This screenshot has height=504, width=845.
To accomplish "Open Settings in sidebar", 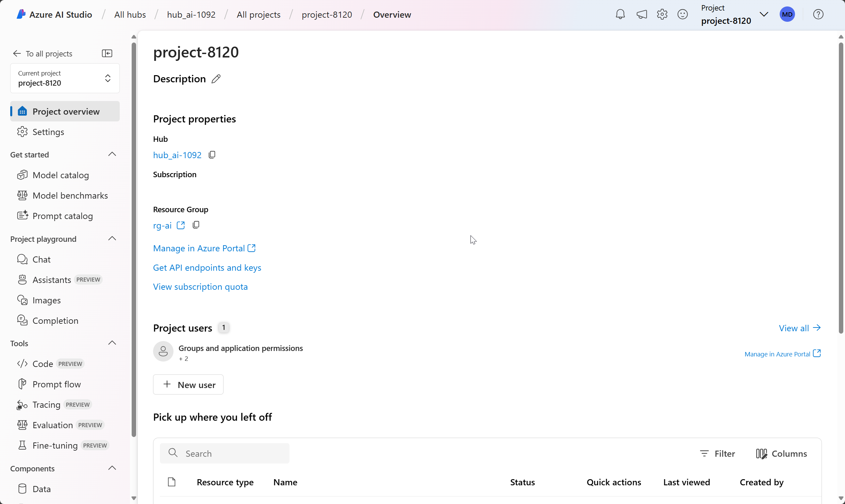I will pyautogui.click(x=65, y=132).
